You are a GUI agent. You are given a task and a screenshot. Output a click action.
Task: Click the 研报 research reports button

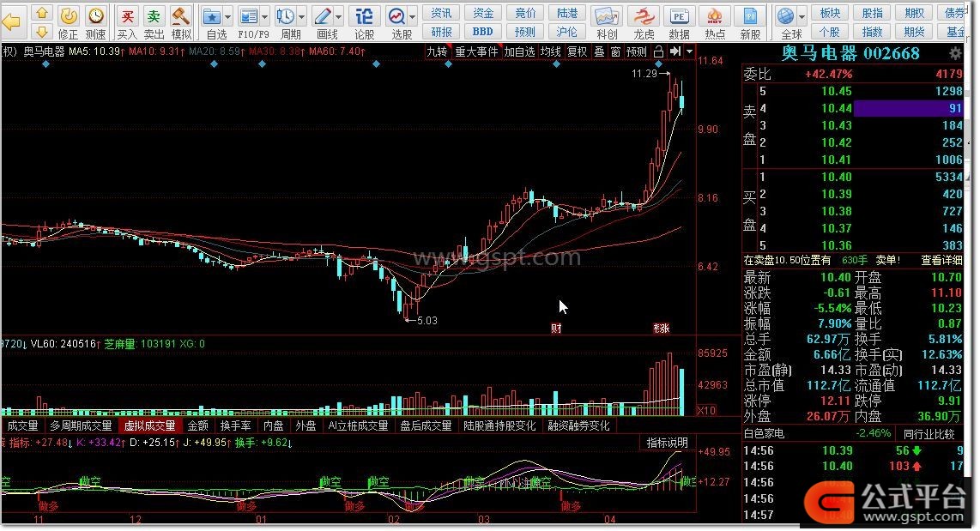point(441,32)
